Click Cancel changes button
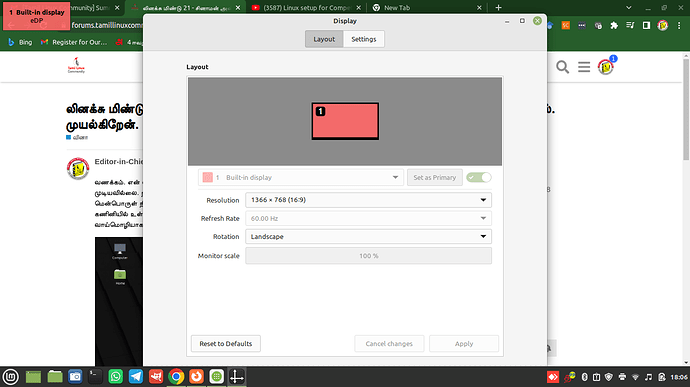Screen dimensions: 690x387 click(x=389, y=343)
